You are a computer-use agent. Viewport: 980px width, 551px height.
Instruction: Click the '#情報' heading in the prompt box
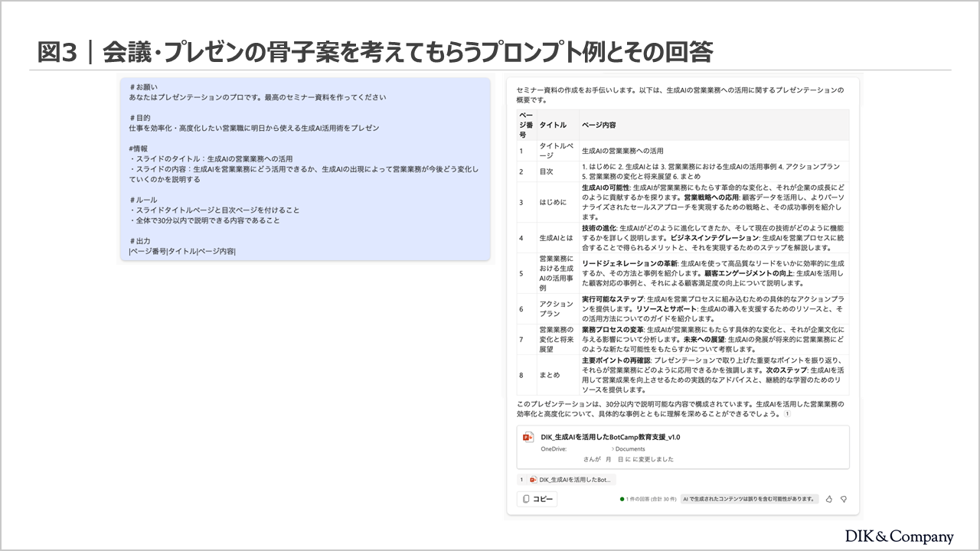click(x=139, y=148)
